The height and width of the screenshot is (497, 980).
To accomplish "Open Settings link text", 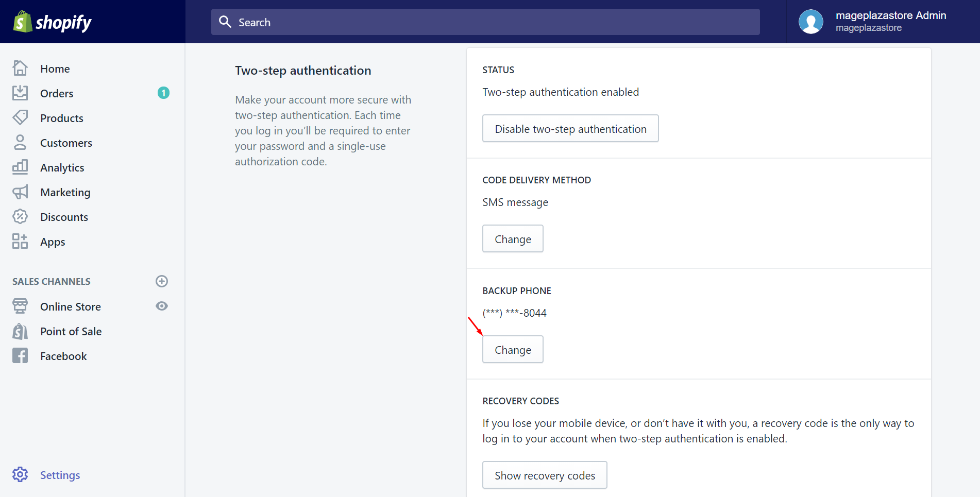I will [60, 475].
